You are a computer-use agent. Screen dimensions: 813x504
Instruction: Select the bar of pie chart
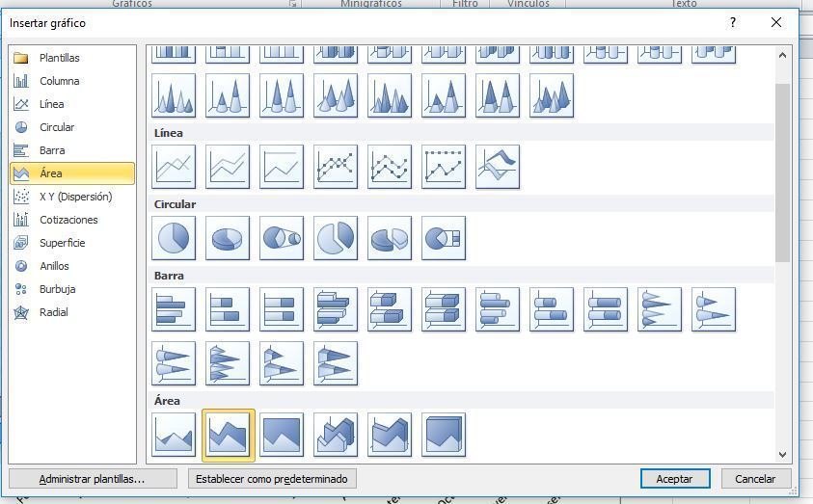pyautogui.click(x=444, y=238)
